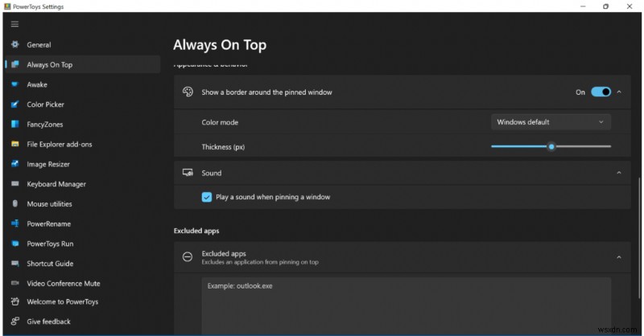Minimize the PowerToys Settings window
This screenshot has height=336, width=644.
click(x=583, y=6)
